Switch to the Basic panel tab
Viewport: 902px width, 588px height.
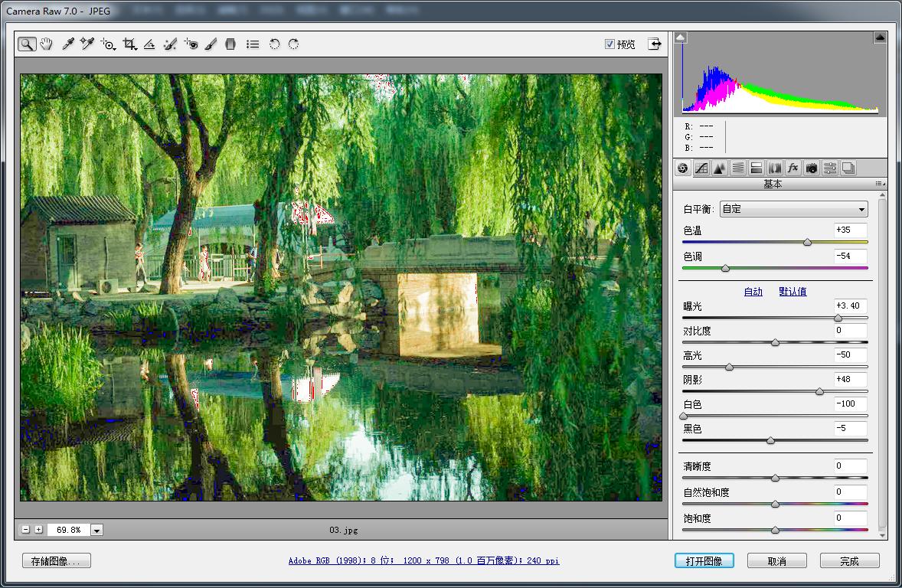(x=683, y=168)
